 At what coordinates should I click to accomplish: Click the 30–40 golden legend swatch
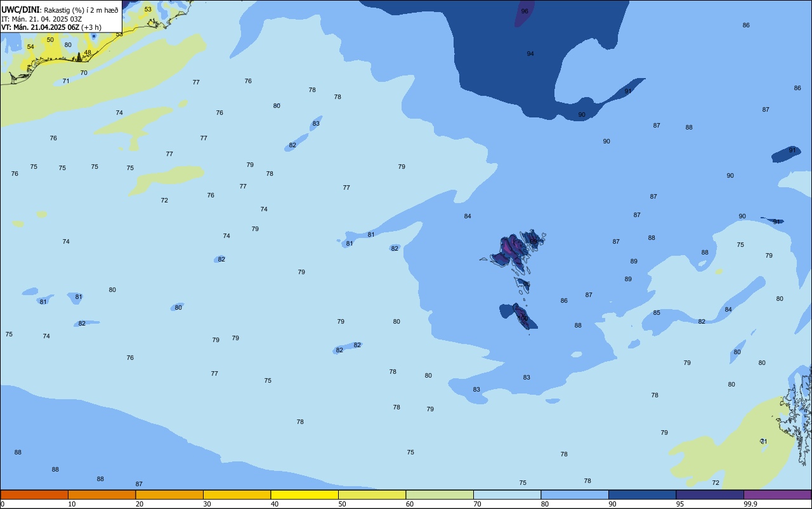point(237,494)
